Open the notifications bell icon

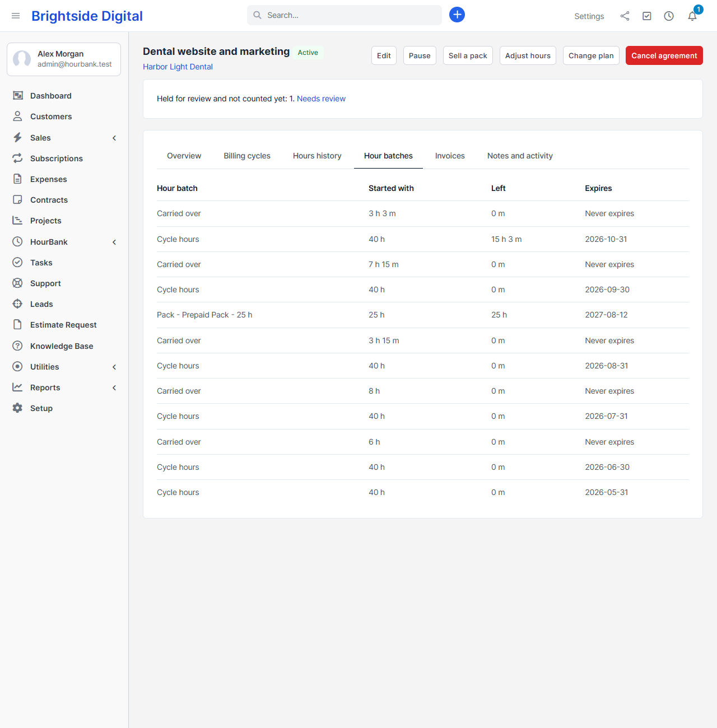coord(692,16)
